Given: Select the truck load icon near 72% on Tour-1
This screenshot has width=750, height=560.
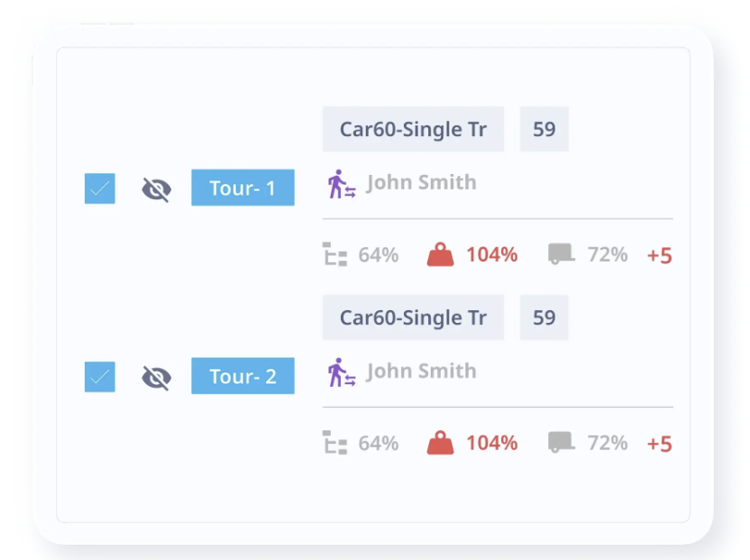Looking at the screenshot, I should pyautogui.click(x=560, y=255).
